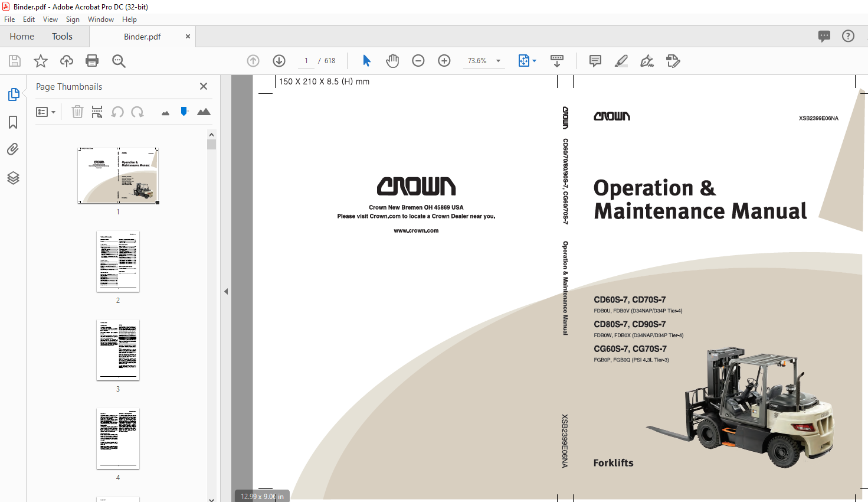This screenshot has height=502, width=868.
Task: Click the upload to cloud icon
Action: 67,61
